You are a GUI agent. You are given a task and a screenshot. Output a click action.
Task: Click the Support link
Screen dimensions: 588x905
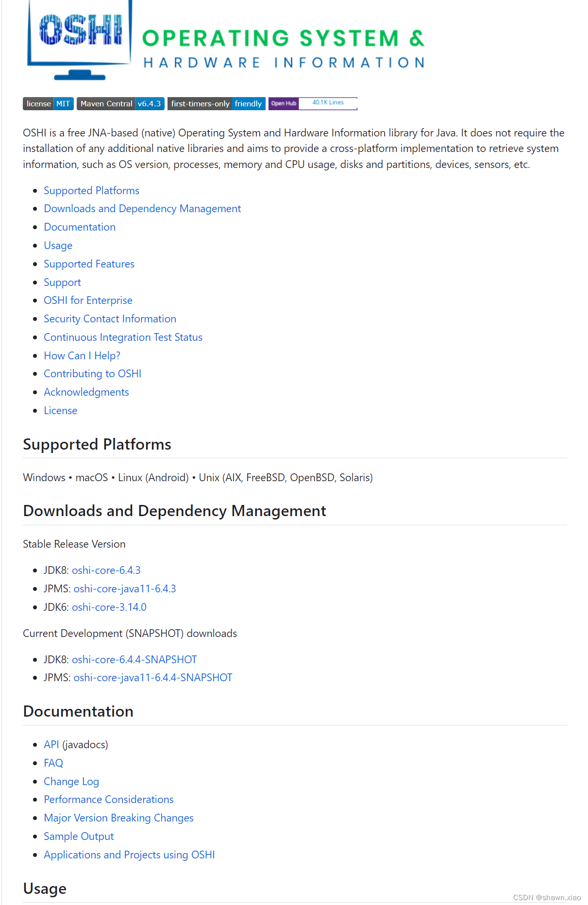click(x=62, y=283)
